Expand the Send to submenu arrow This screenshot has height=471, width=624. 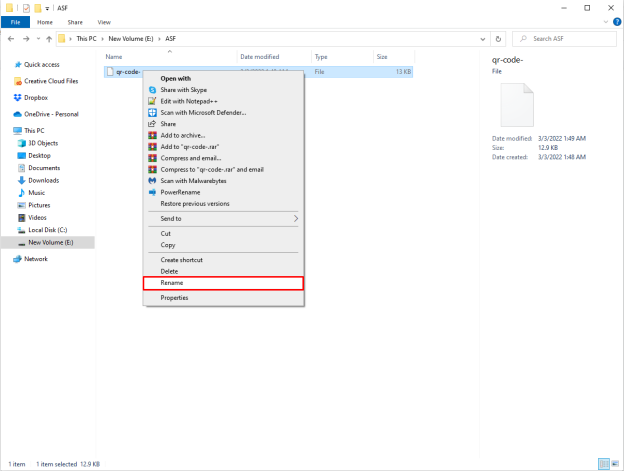pyautogui.click(x=296, y=218)
